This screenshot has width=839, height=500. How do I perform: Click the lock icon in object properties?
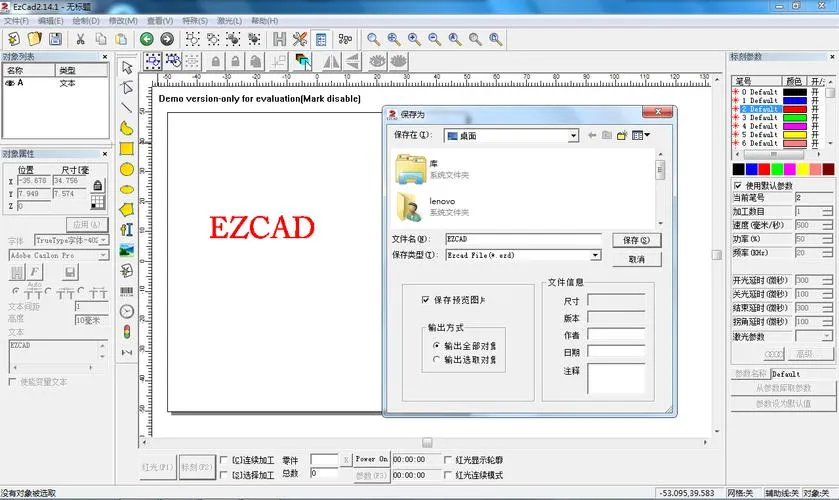click(x=97, y=186)
